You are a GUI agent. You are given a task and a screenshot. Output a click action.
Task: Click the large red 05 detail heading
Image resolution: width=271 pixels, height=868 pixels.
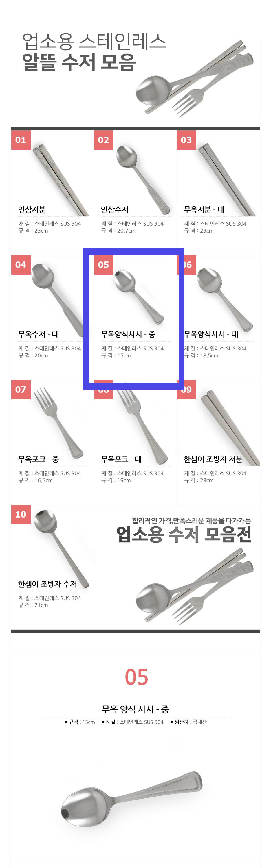(136, 677)
